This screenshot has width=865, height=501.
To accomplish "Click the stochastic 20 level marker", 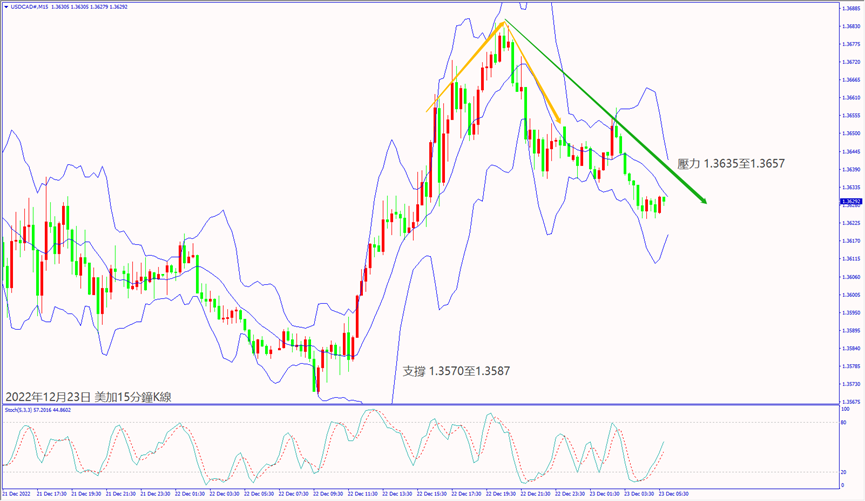I will coord(846,471).
